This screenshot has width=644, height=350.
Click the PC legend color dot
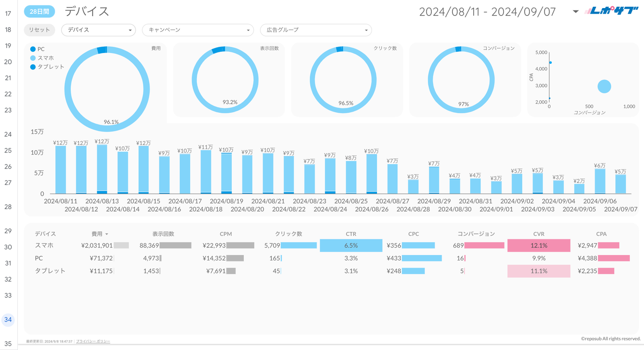33,49
